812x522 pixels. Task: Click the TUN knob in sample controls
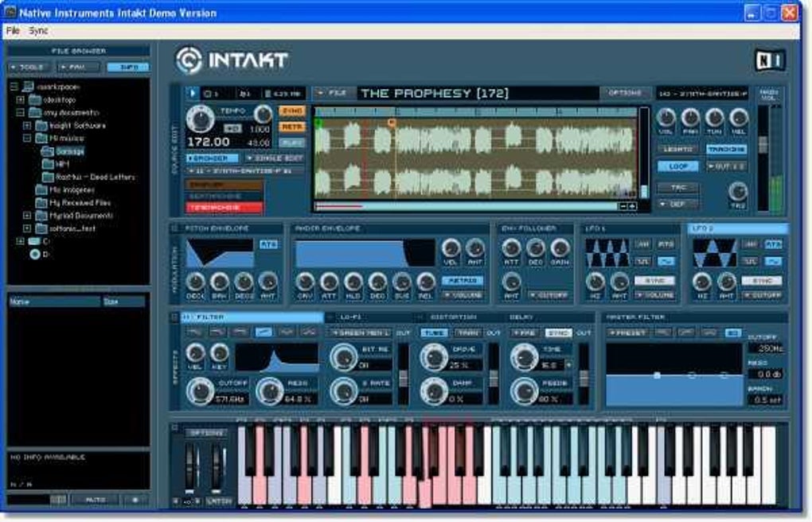[x=715, y=118]
